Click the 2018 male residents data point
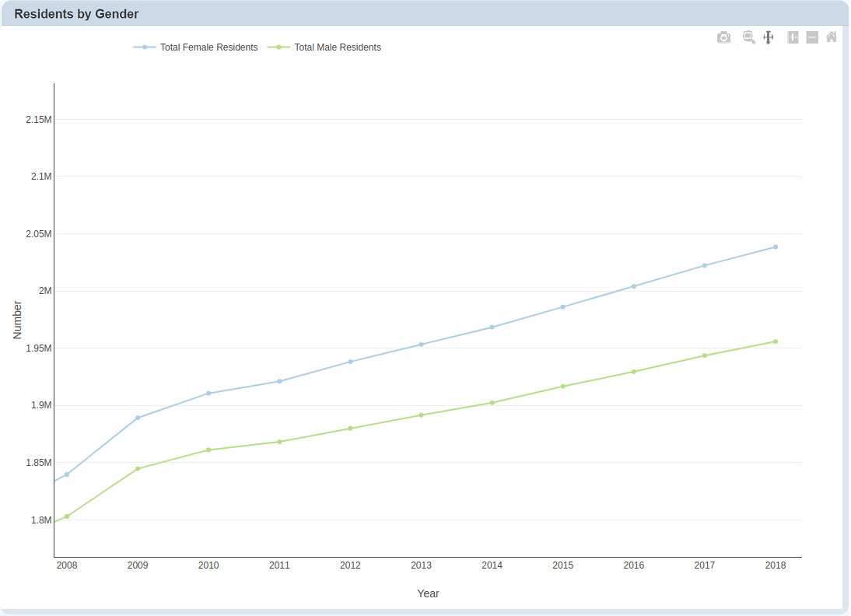 pos(776,341)
